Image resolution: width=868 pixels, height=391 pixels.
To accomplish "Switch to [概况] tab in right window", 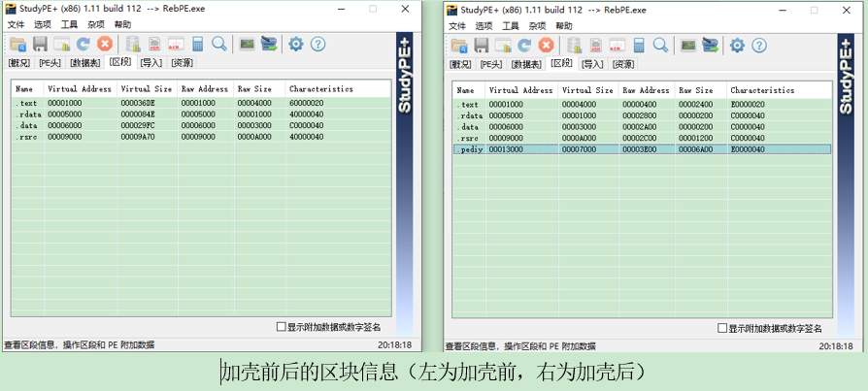I will [460, 64].
